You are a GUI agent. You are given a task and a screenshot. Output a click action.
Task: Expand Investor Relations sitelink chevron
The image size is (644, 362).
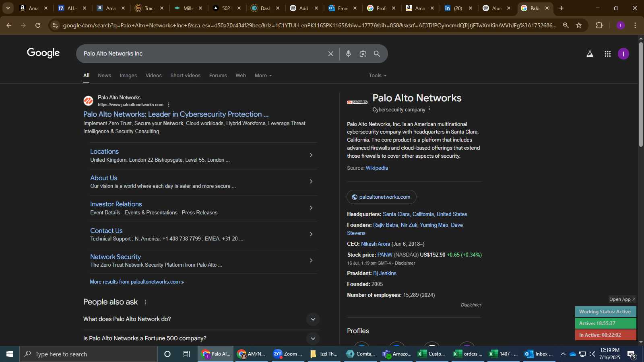(x=311, y=208)
